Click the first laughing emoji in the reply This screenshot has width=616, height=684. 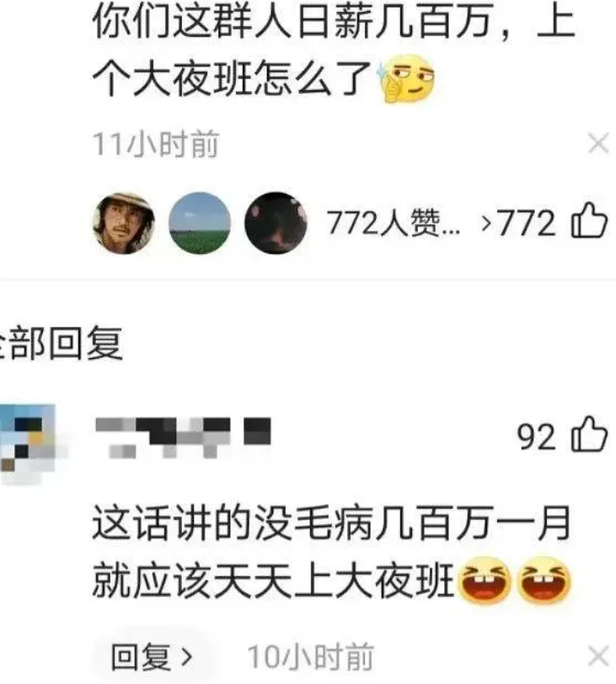[x=484, y=580]
